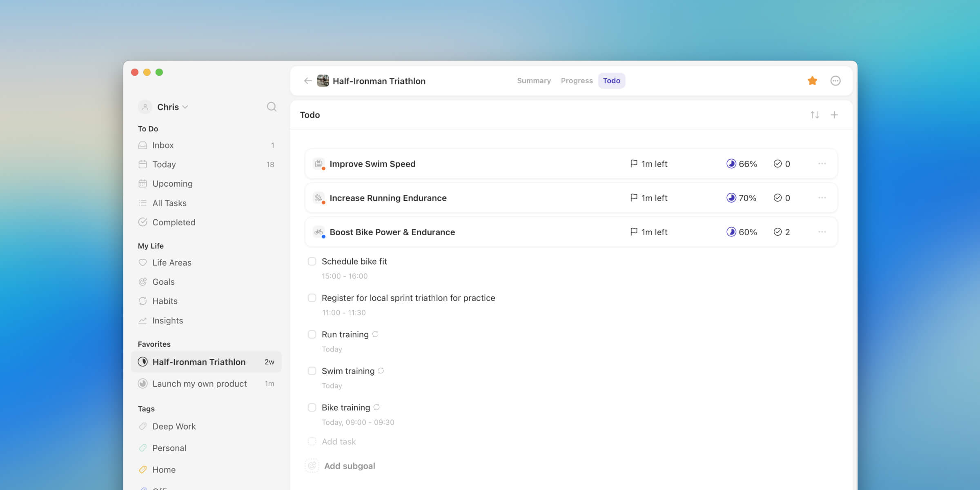
Task: Switch to the Progress tab
Action: click(577, 81)
